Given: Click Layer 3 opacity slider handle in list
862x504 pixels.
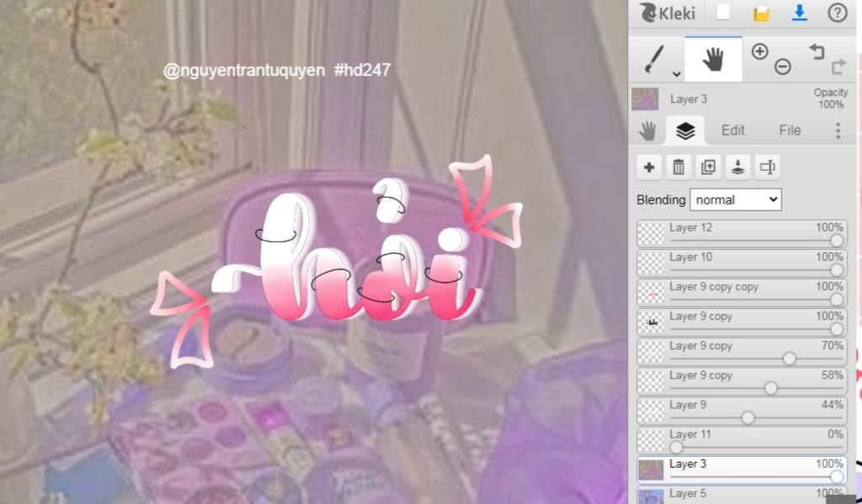Looking at the screenshot, I should coord(837,477).
